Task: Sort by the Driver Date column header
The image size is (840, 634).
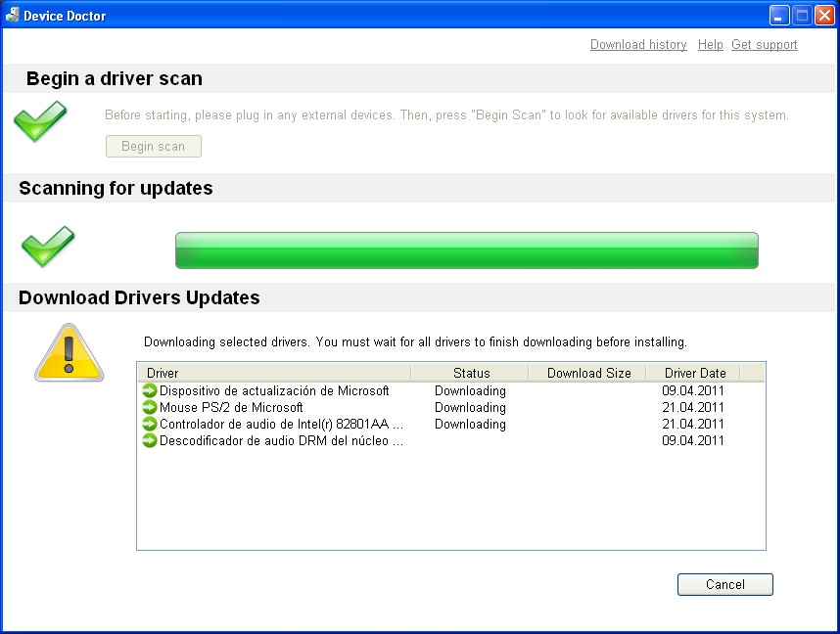Action: point(694,373)
